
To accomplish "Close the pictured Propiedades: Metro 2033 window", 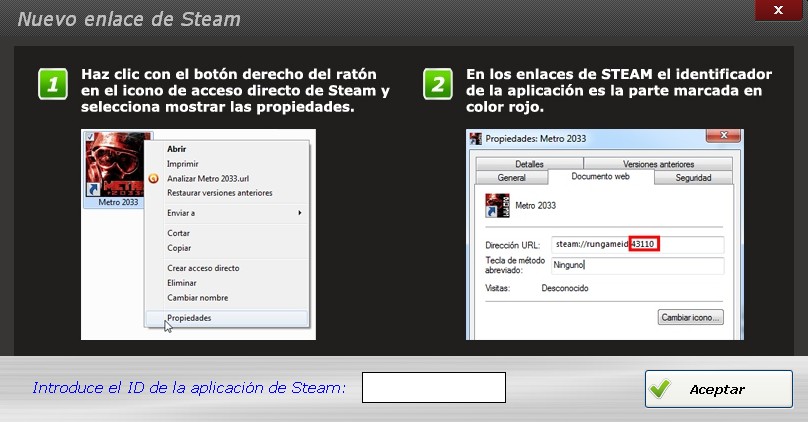I will coord(723,136).
